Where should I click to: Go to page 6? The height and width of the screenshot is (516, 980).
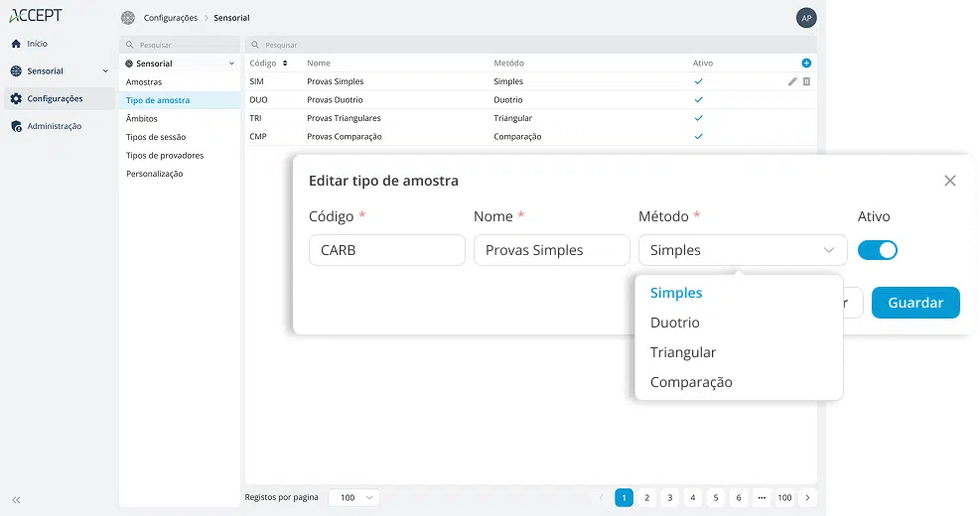[739, 498]
